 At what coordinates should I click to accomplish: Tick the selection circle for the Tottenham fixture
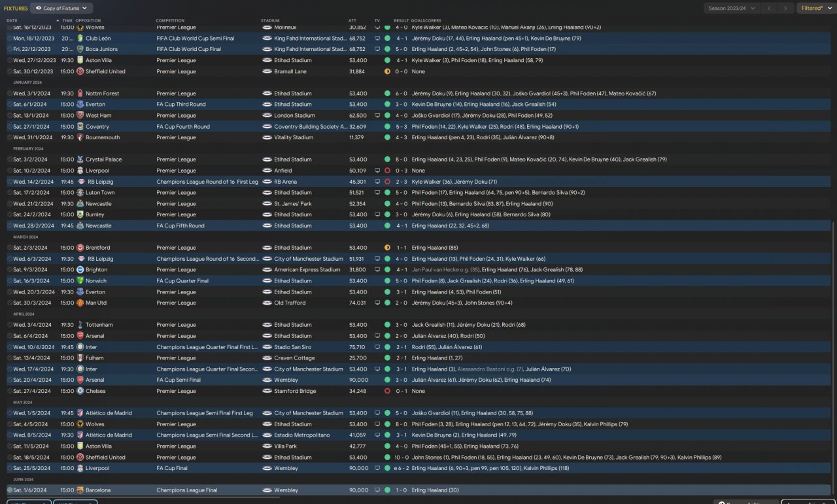(x=10, y=325)
